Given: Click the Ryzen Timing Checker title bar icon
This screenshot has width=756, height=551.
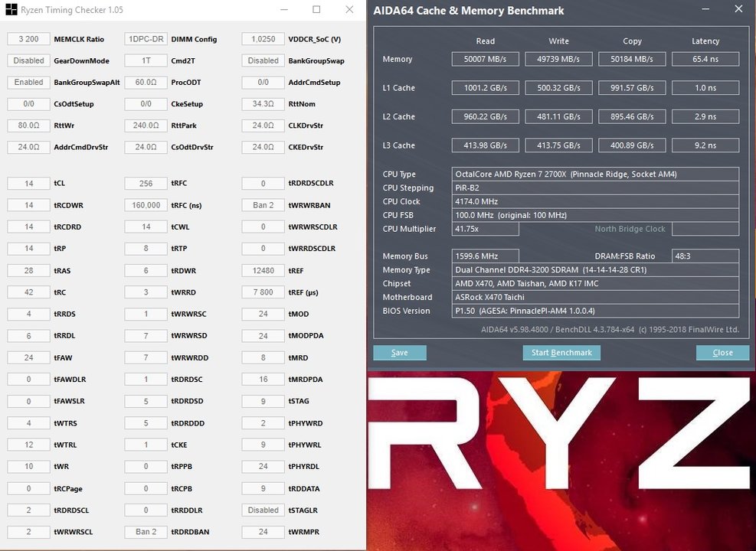Looking at the screenshot, I should (x=11, y=10).
